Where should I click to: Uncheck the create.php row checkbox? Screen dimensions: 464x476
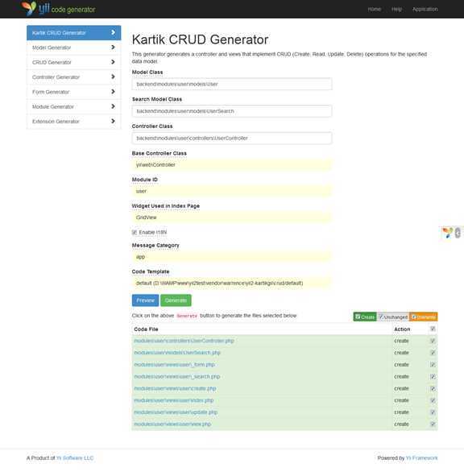tap(433, 388)
